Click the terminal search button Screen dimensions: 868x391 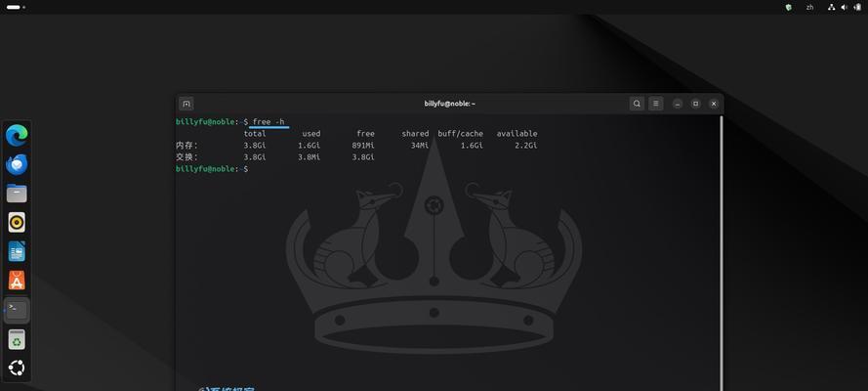pyautogui.click(x=638, y=104)
